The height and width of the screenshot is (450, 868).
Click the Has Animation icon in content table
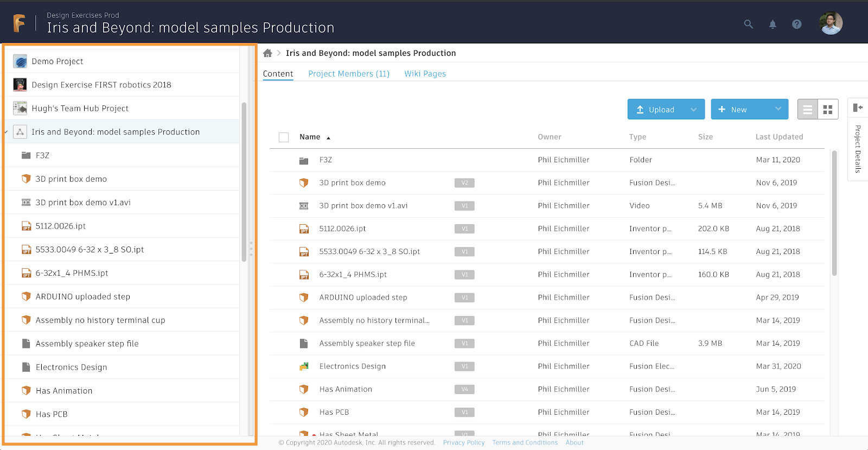pos(304,389)
